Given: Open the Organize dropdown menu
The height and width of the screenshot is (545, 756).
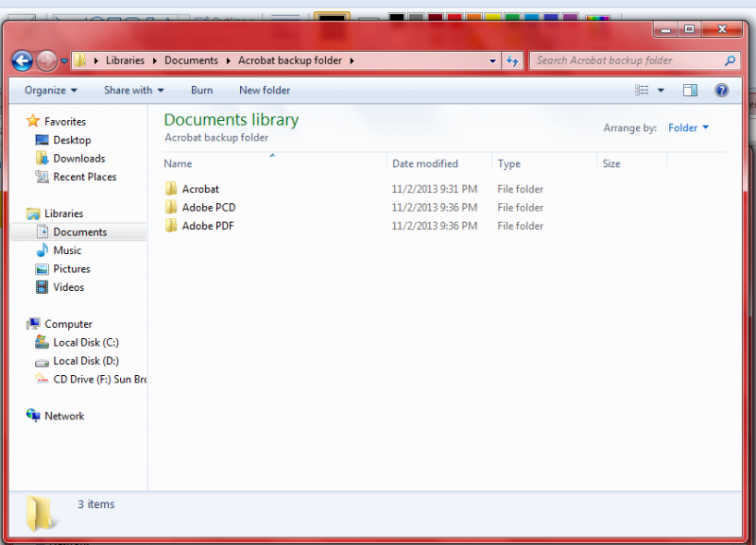Looking at the screenshot, I should coord(51,91).
